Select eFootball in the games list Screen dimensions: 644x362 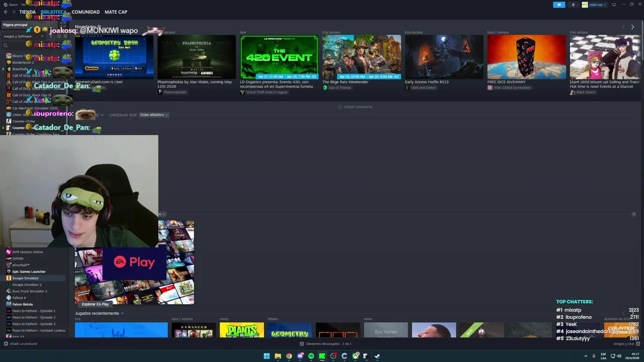click(x=21, y=265)
